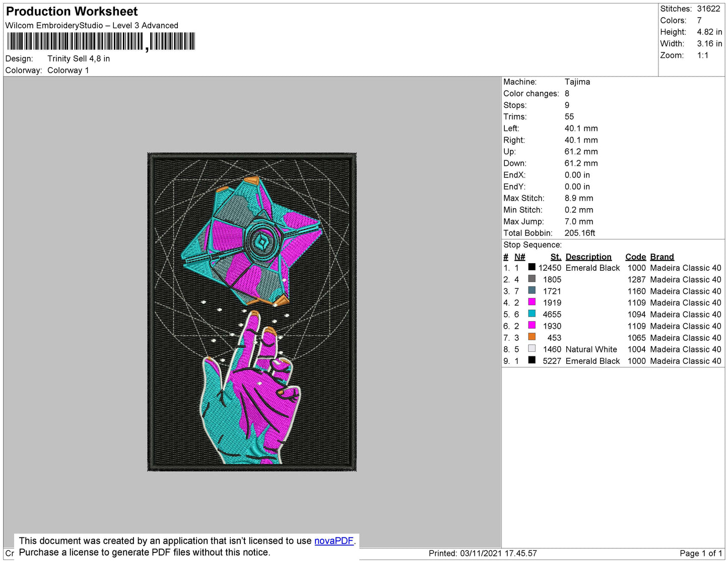Select the black swatch in the 5227-stitch row
This screenshot has width=728, height=563.
532,360
